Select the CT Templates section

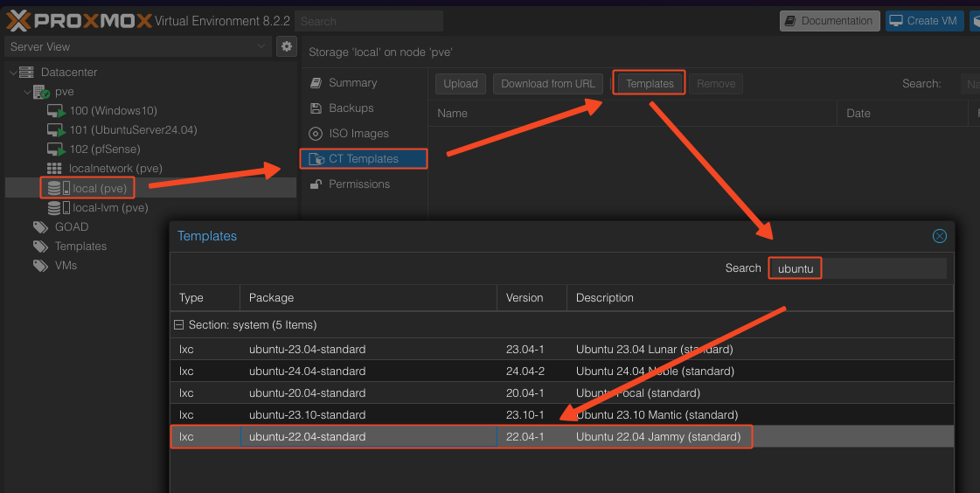coord(365,159)
